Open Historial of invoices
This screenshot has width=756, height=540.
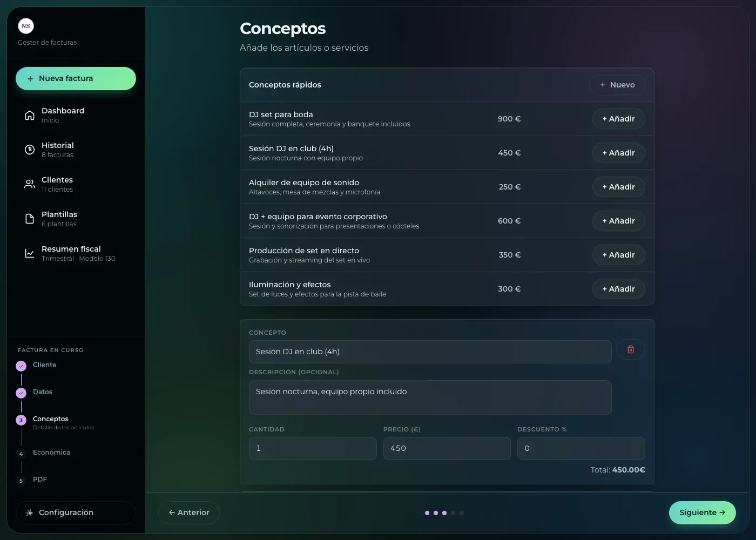pyautogui.click(x=76, y=150)
